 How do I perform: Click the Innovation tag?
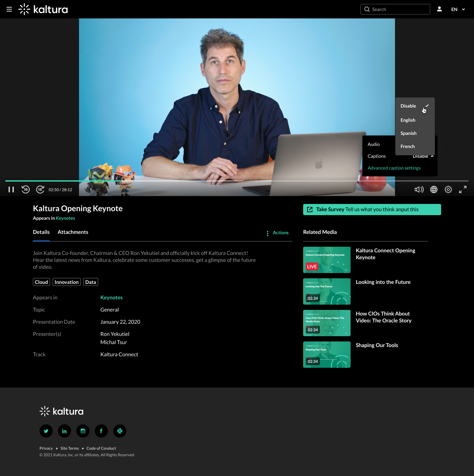(66, 282)
